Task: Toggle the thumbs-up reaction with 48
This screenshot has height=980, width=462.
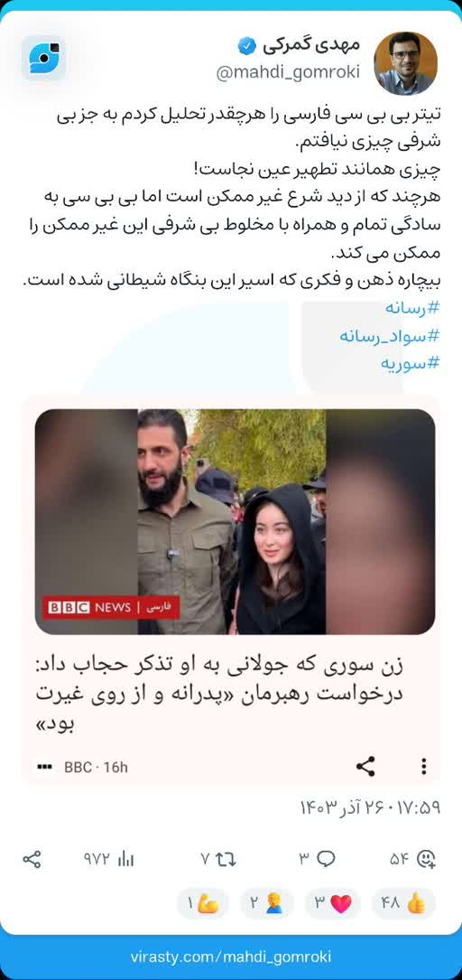Action: click(x=404, y=903)
